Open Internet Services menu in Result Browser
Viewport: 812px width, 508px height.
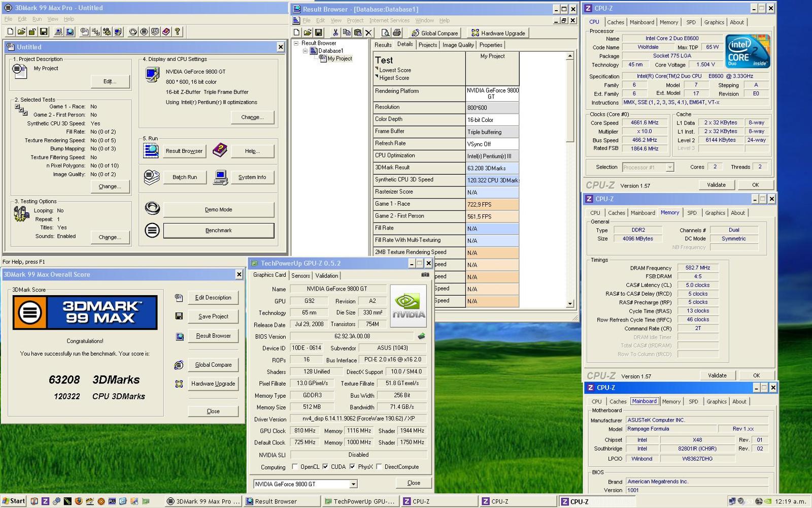[389, 20]
